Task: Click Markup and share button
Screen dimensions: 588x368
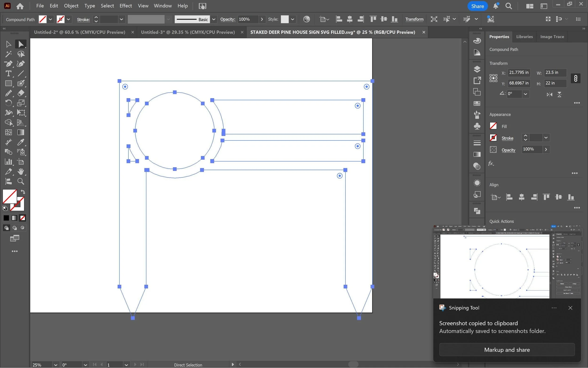Action: pos(507,350)
